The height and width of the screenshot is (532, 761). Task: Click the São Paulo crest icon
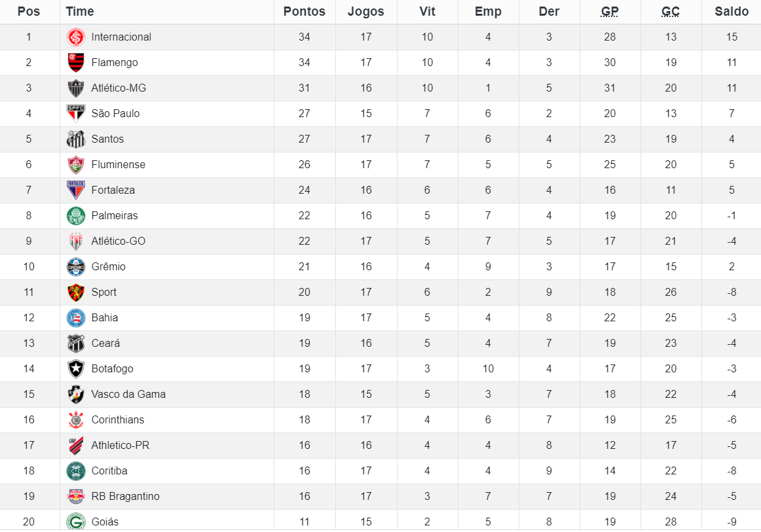click(76, 113)
